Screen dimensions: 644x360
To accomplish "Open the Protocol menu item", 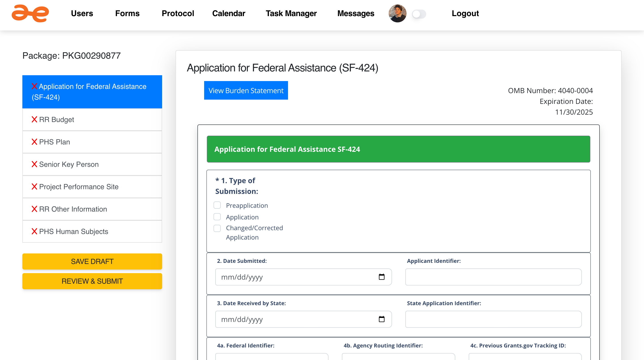I will tap(178, 13).
